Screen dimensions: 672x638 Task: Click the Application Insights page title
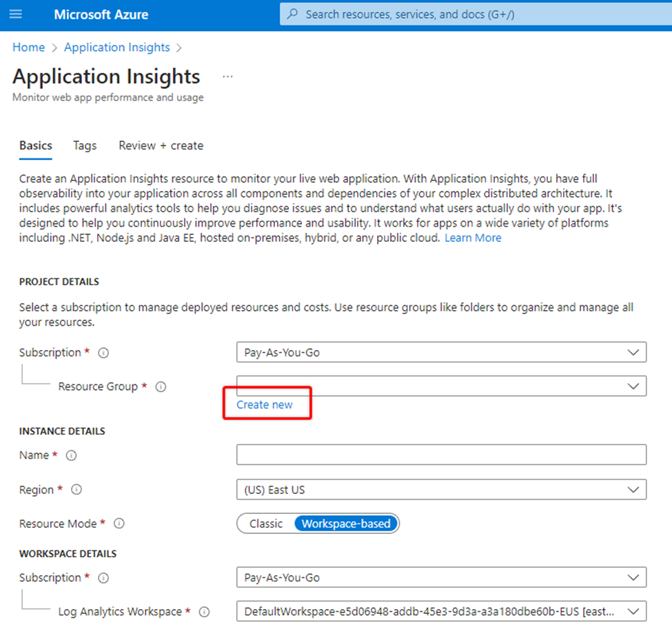(x=106, y=76)
